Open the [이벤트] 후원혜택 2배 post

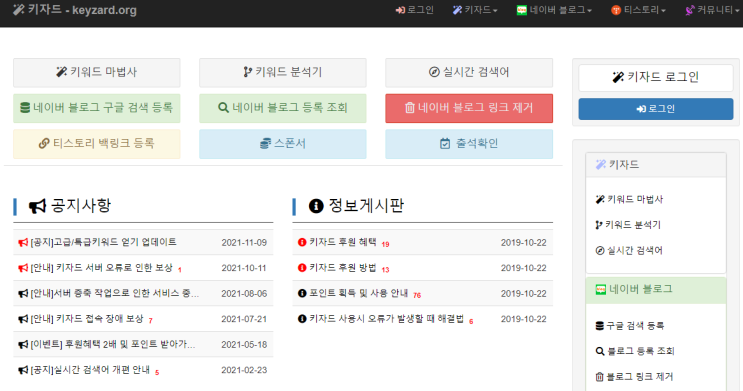113,345
